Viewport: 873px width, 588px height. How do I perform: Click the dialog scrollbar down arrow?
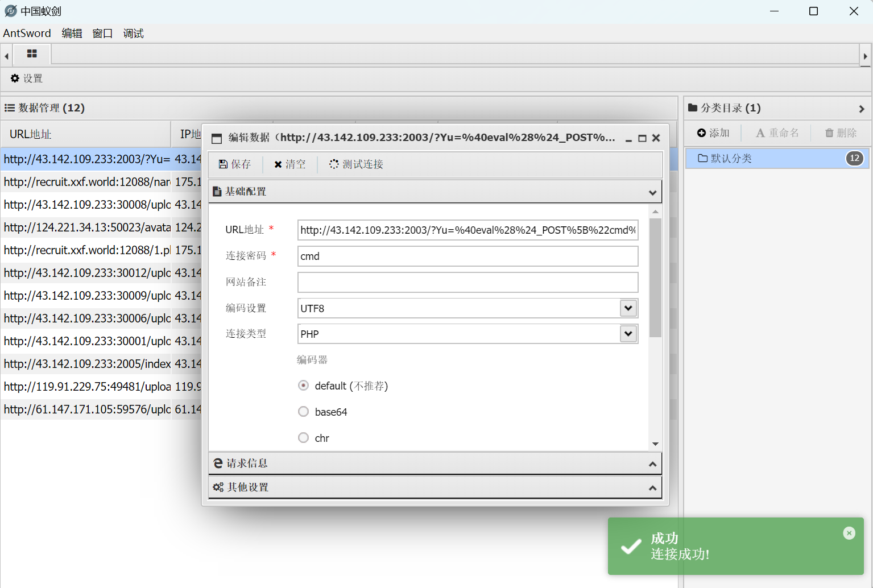[x=655, y=444]
